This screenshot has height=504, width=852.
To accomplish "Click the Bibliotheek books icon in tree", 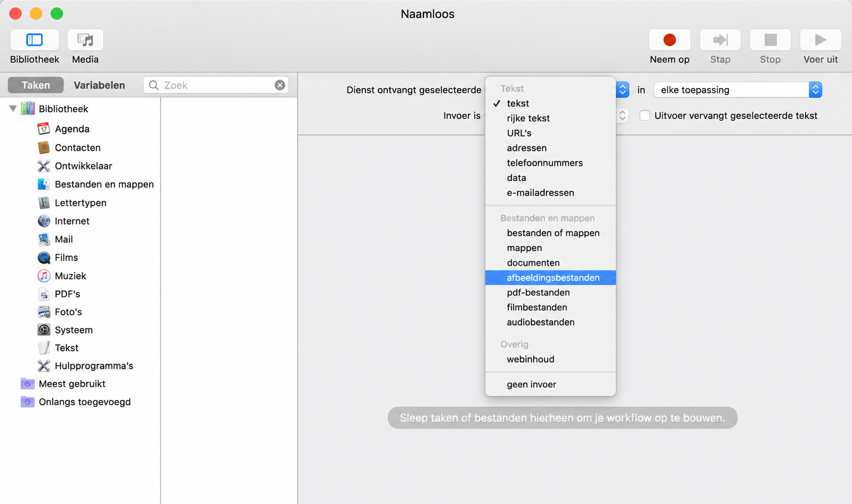I will [x=28, y=109].
